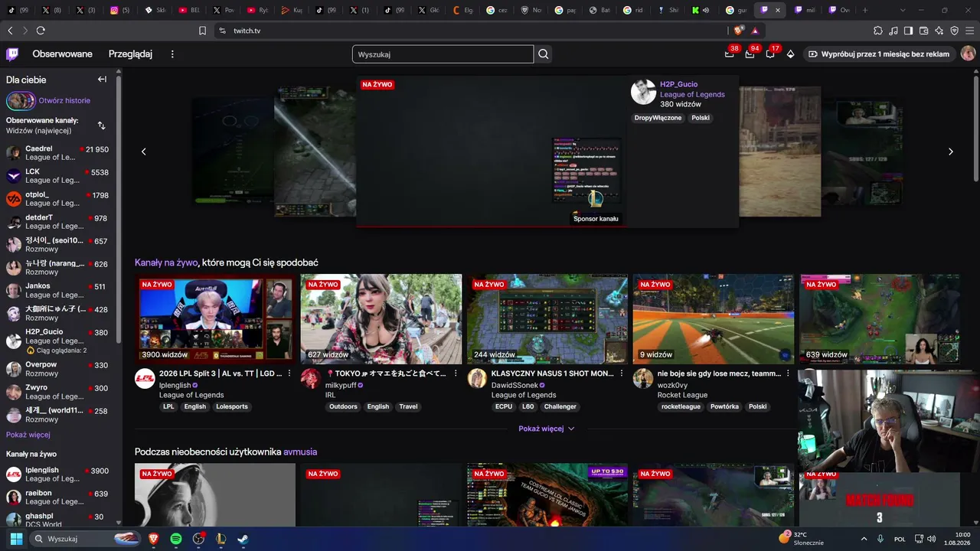The width and height of the screenshot is (980, 551).
Task: Open options menu for lplenglish stream card
Action: coord(289,373)
